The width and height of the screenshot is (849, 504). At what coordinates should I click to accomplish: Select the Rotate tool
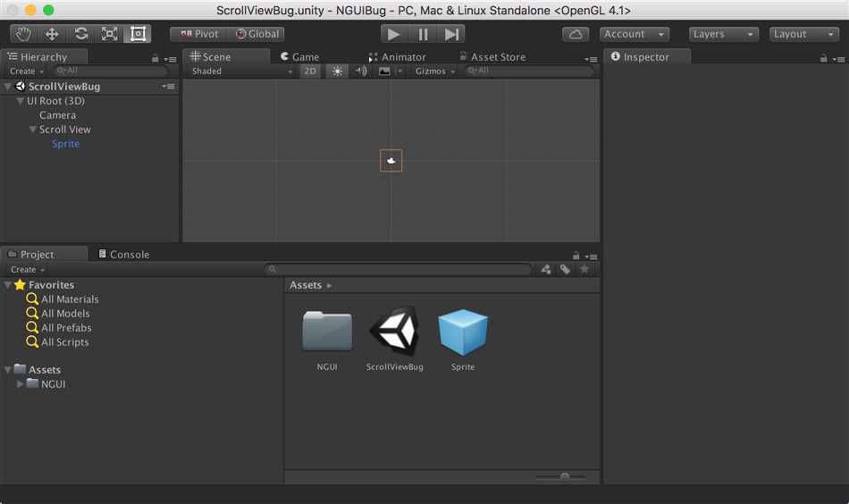tap(81, 34)
